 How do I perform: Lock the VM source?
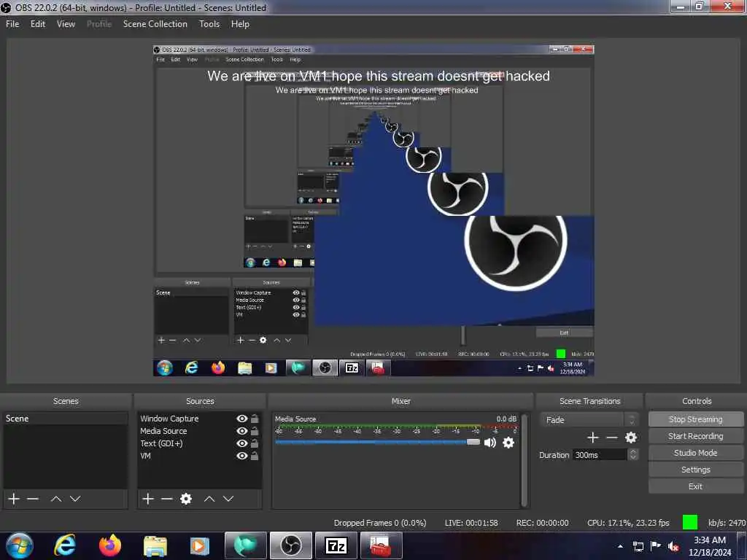(255, 456)
